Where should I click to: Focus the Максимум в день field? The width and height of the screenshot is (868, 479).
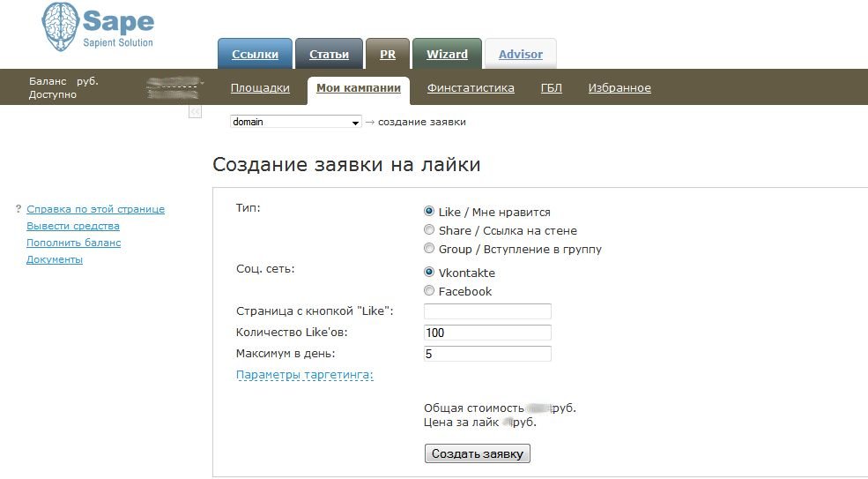click(487, 354)
